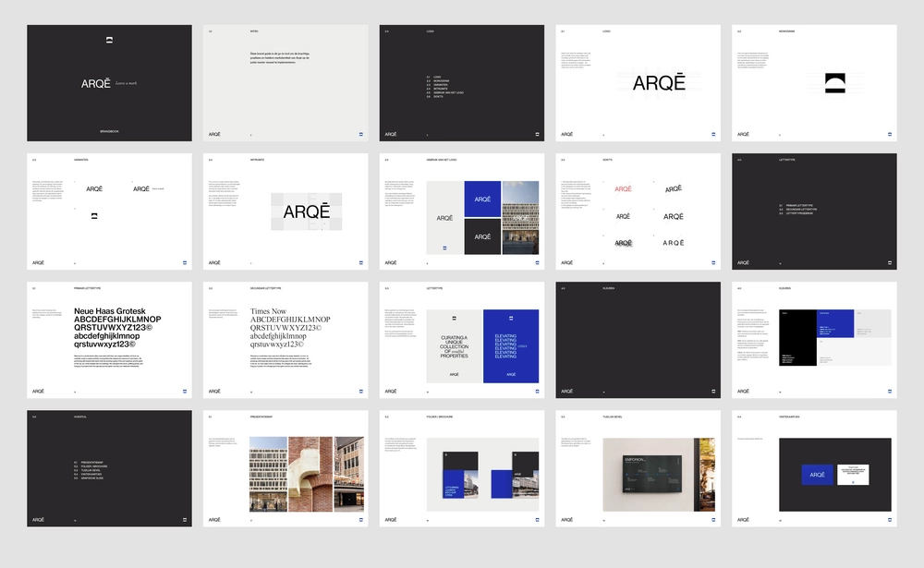The width and height of the screenshot is (924, 568).
Task: Select the blue 'ELEVATING' typography poster
Action: tap(510, 345)
